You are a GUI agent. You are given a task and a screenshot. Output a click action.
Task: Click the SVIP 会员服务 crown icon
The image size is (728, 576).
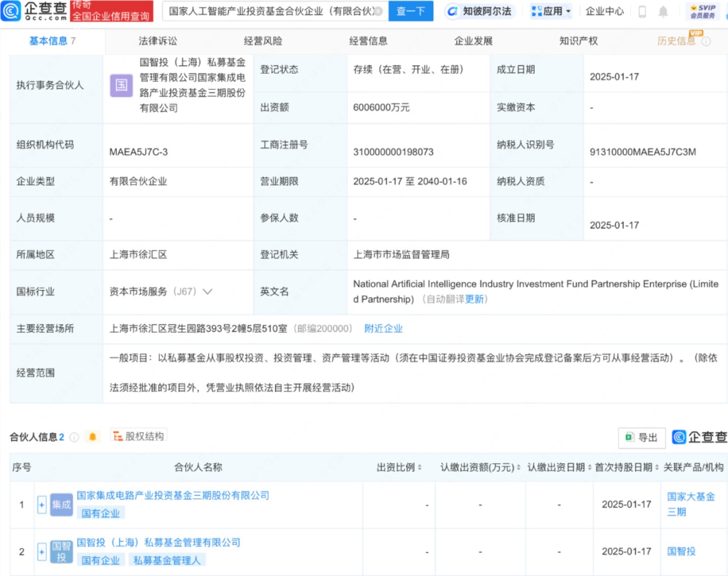[x=703, y=11]
